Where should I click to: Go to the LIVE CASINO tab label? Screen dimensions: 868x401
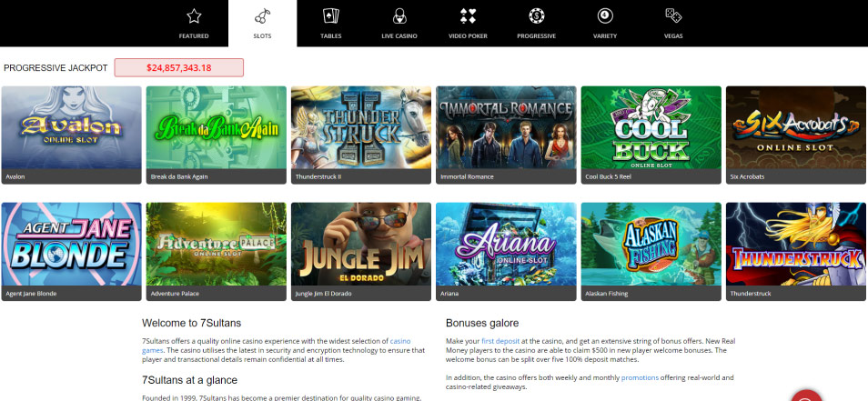(x=399, y=36)
